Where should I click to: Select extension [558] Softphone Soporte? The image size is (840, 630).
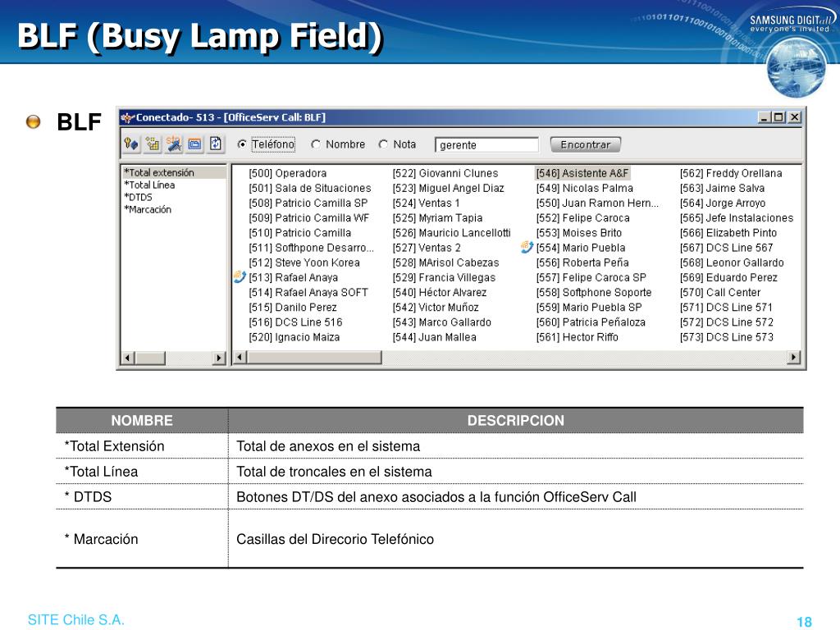(x=594, y=293)
